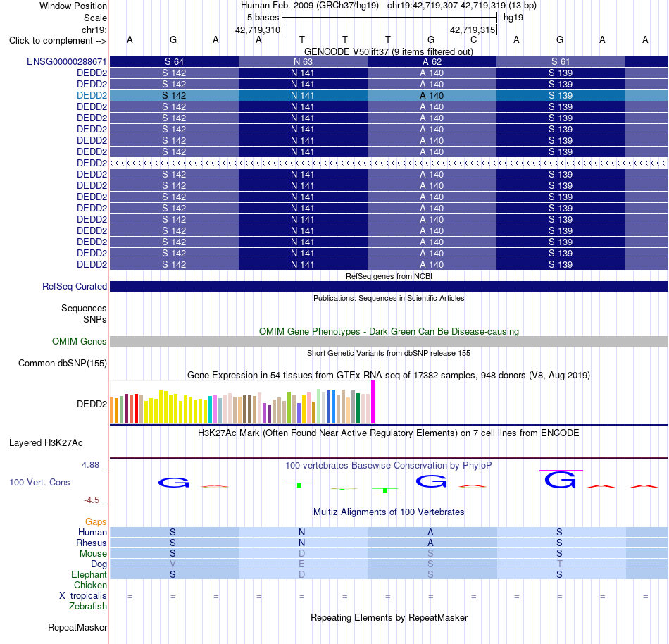The width and height of the screenshot is (669, 644).
Task: Click 'N 141' in highlighted DEDD2 row
Action: pos(303,95)
